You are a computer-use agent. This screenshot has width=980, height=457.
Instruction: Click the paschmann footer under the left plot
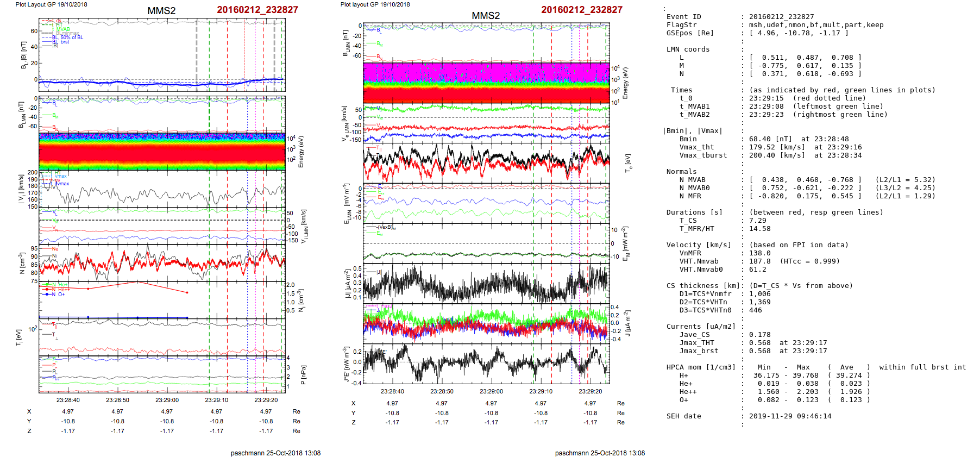(x=275, y=453)
